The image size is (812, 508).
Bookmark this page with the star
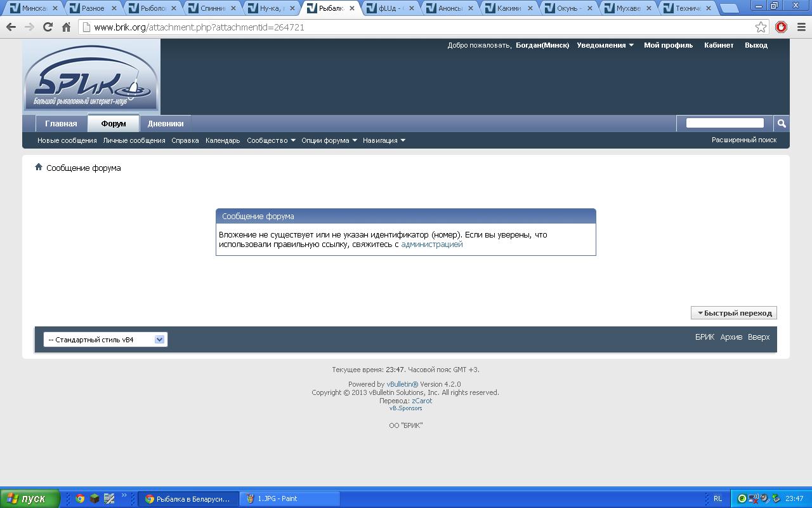click(x=761, y=27)
